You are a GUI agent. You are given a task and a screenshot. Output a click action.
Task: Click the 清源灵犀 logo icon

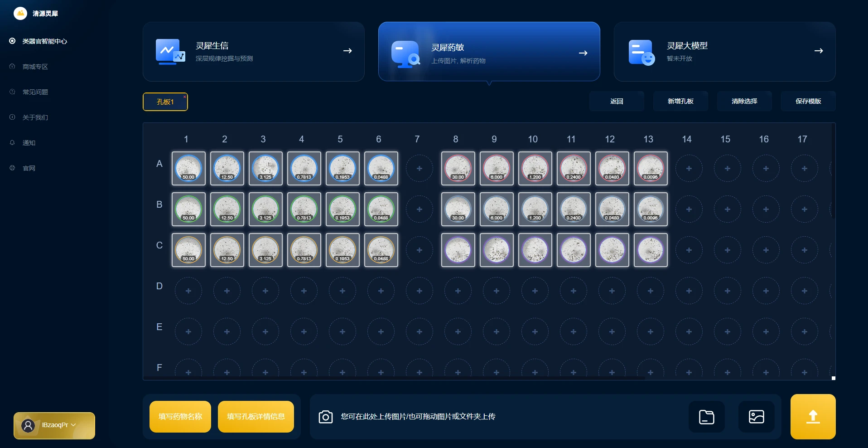point(20,14)
